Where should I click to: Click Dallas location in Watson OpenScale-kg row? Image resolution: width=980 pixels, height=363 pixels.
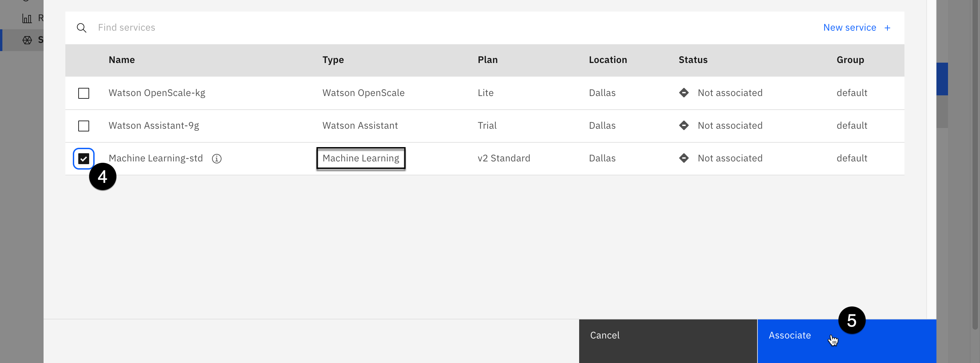602,93
